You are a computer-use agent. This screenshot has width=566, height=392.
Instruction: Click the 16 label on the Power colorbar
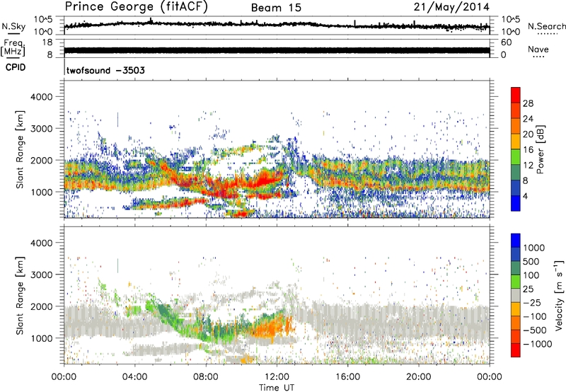[x=528, y=150]
